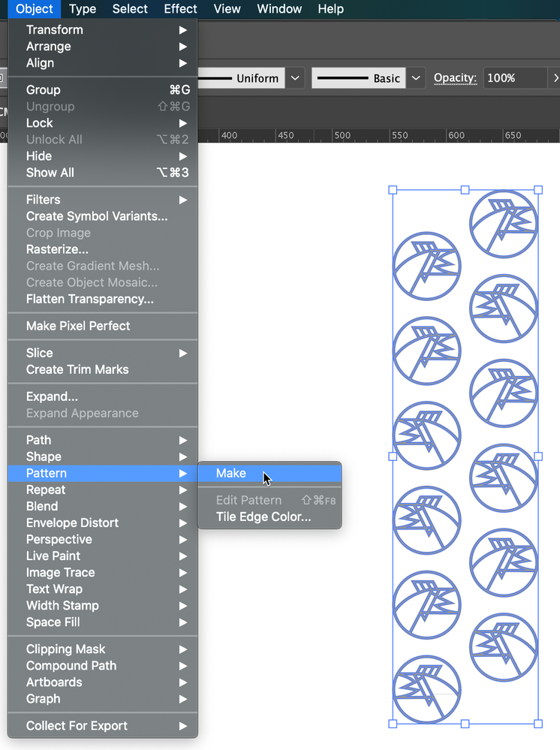Click the top-right selection handle on artwork
This screenshot has width=560, height=750.
pos(538,190)
